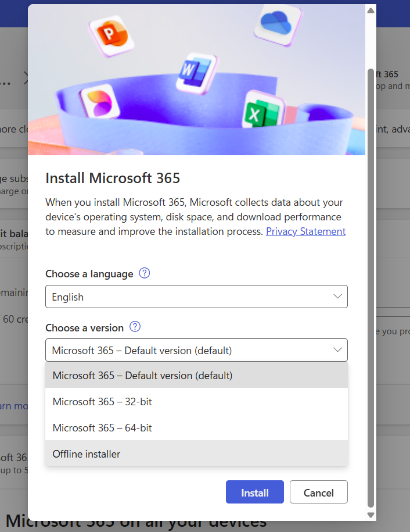Click the dialog scrollbar up arrow
410x532 pixels.
(371, 10)
